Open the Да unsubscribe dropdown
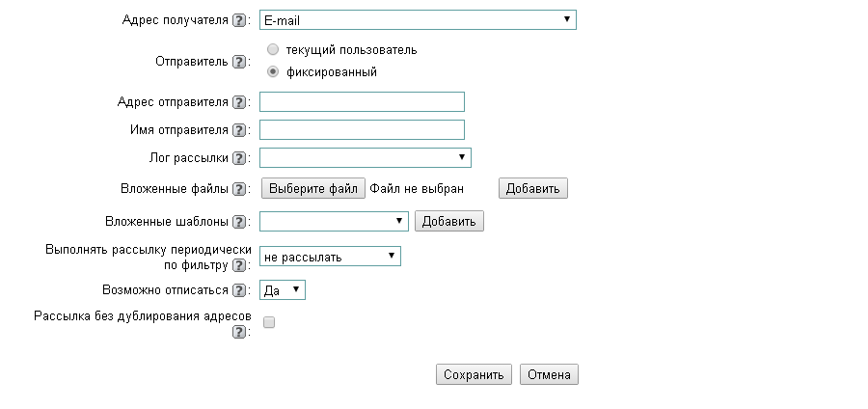The width and height of the screenshot is (868, 409). [283, 289]
